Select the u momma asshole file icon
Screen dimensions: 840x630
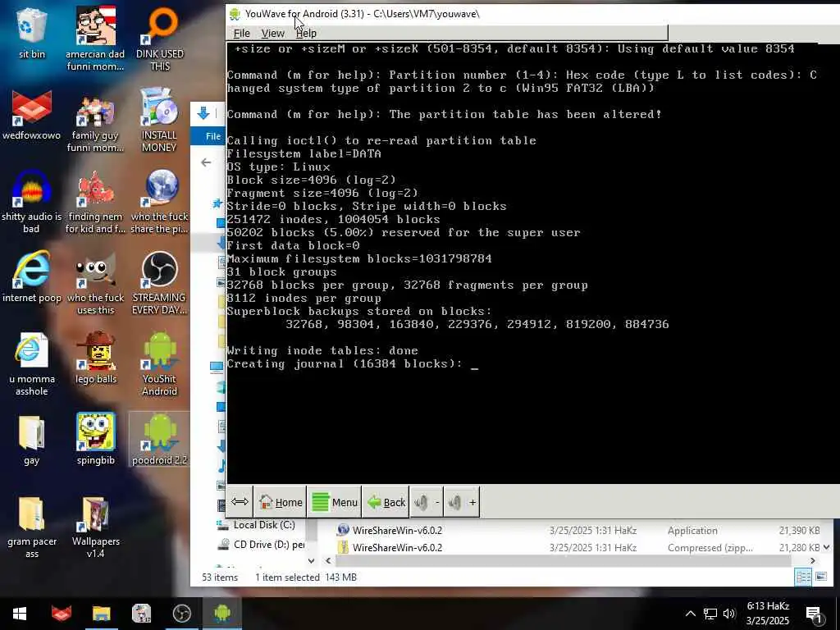coord(32,364)
